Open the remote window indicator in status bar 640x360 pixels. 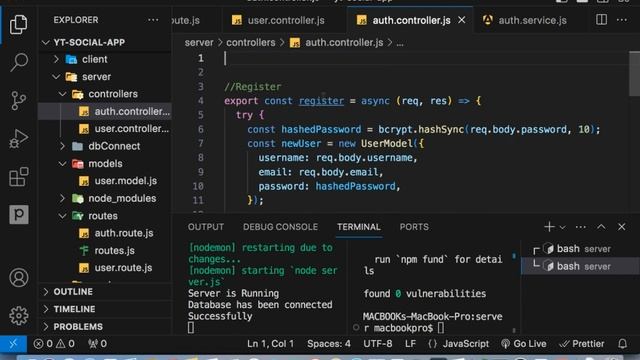point(13,344)
